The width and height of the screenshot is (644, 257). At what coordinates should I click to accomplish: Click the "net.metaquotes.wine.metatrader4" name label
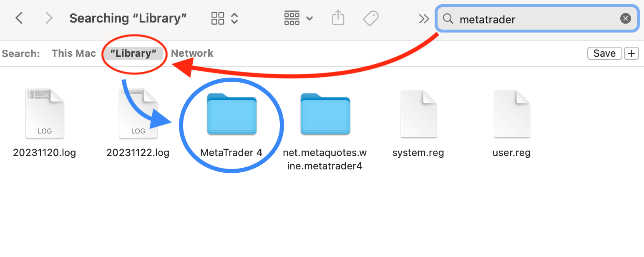[x=325, y=159]
